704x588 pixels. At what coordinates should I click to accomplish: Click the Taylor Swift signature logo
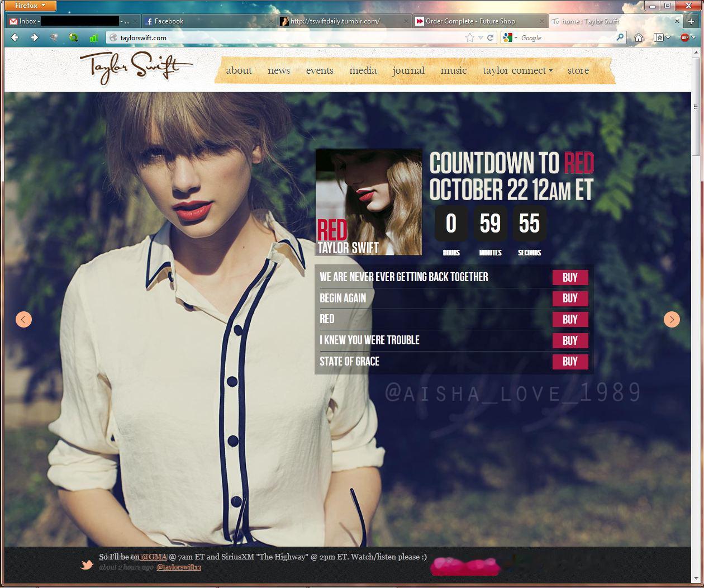136,68
